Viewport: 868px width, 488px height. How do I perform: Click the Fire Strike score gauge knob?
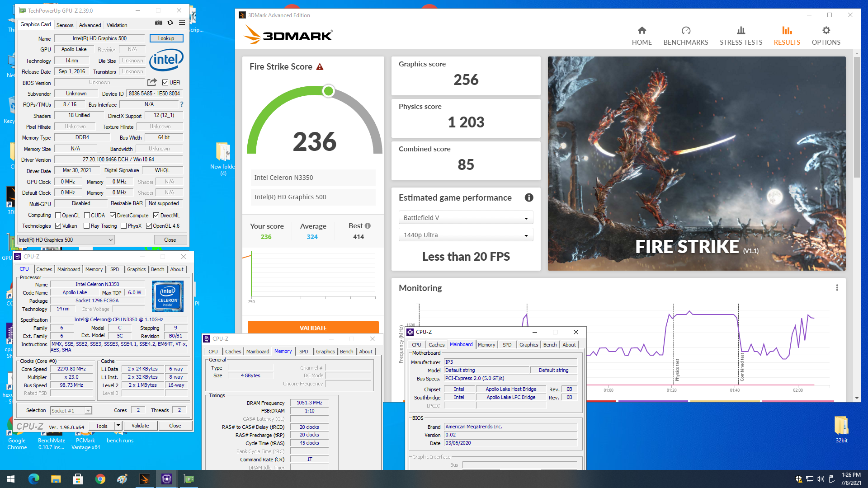(329, 91)
